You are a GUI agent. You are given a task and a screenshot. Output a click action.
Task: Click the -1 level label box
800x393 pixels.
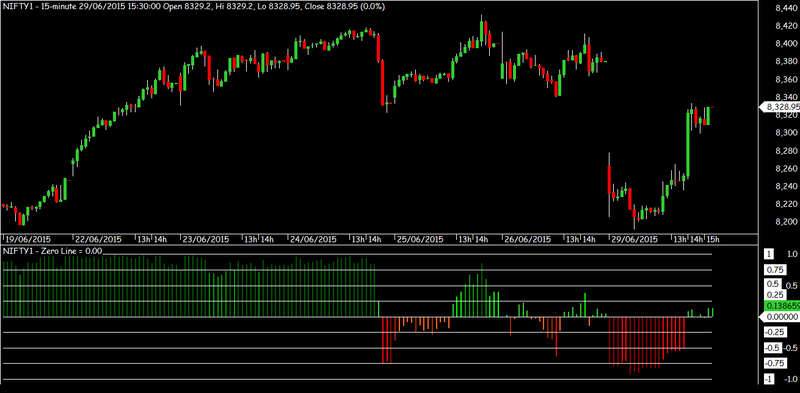pos(769,379)
